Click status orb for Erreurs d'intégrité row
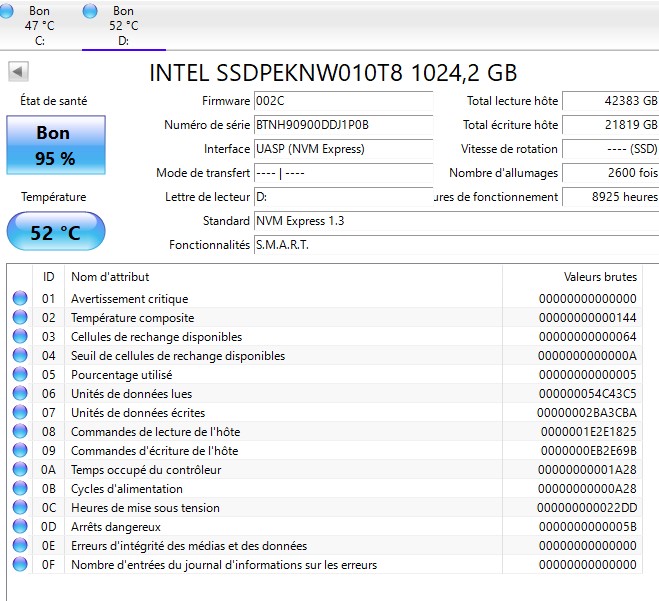 coord(20,546)
